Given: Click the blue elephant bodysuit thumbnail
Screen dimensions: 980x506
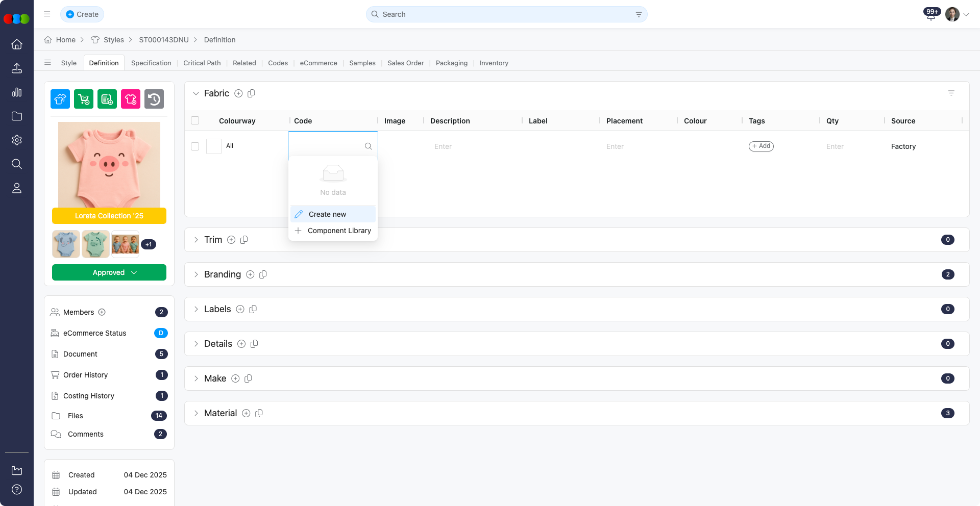Looking at the screenshot, I should pos(66,244).
